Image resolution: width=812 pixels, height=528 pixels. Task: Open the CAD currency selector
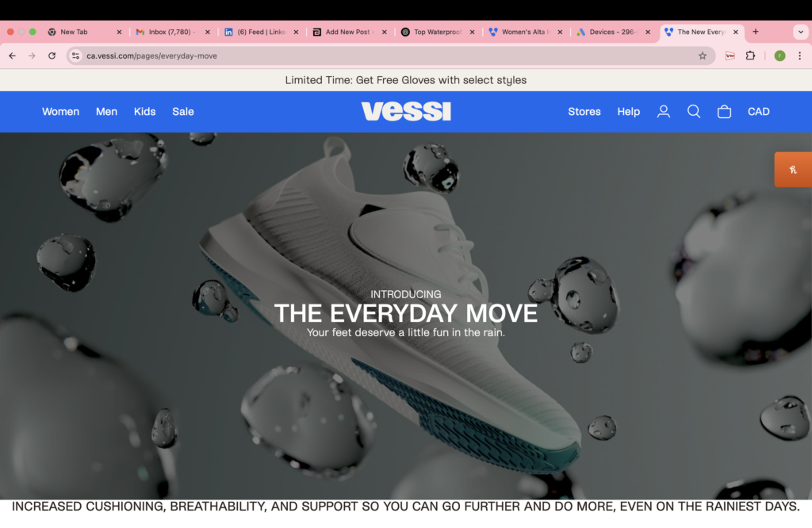[758, 112]
